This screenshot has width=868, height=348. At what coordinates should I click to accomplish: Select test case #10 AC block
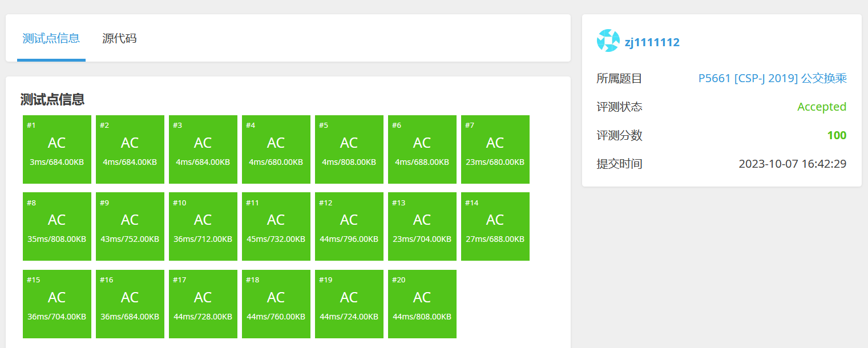point(203,226)
